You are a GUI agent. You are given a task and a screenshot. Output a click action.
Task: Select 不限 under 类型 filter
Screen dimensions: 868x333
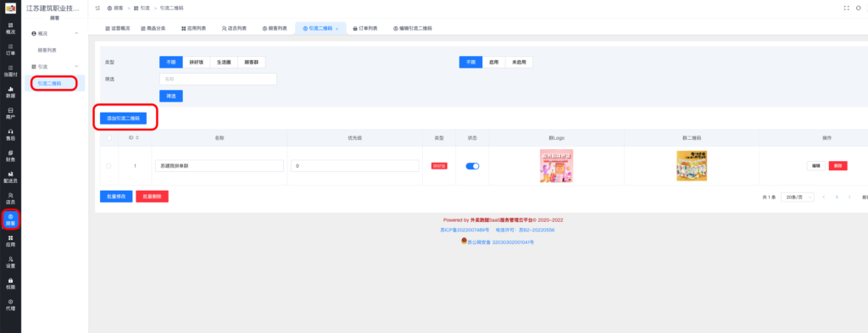pos(170,62)
